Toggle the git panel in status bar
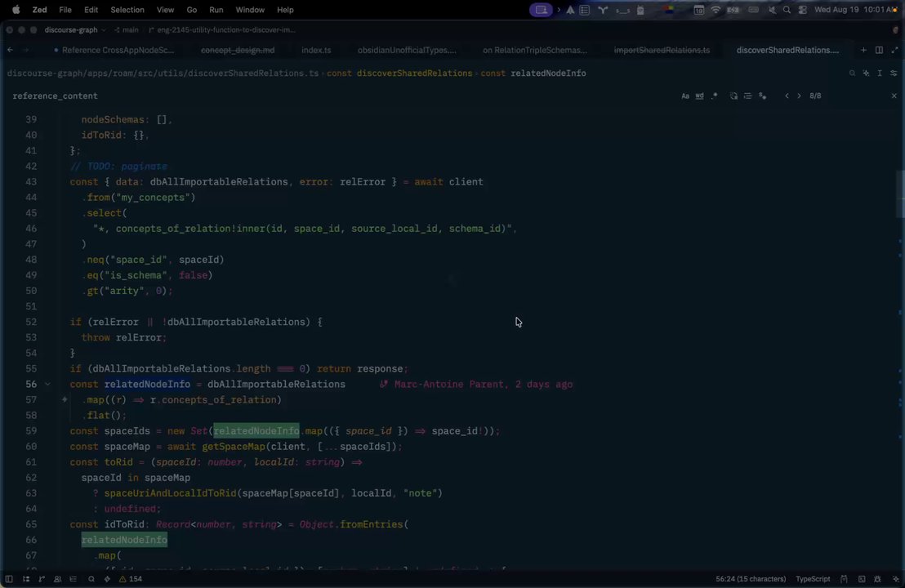 point(42,579)
